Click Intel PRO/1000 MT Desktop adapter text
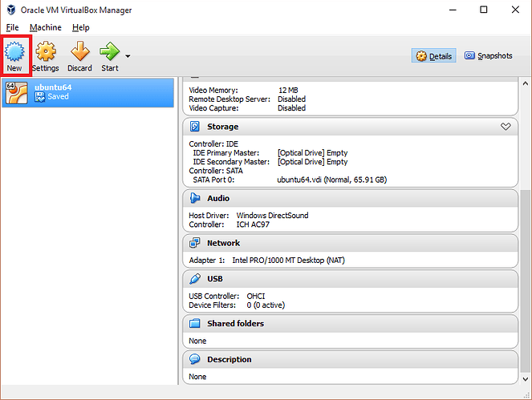The height and width of the screenshot is (400, 532). click(x=288, y=261)
